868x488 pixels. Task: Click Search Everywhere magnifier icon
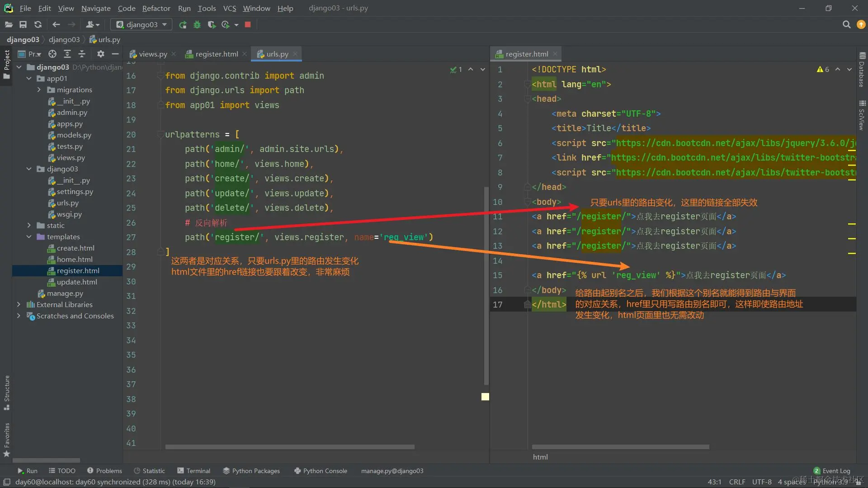pyautogui.click(x=846, y=25)
